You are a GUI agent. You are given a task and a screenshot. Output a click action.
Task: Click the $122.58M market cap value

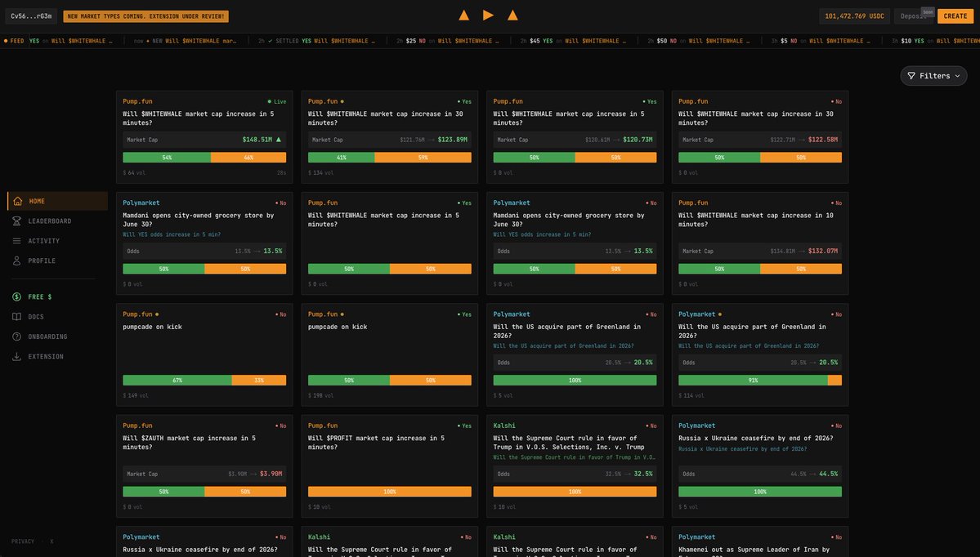pos(823,139)
